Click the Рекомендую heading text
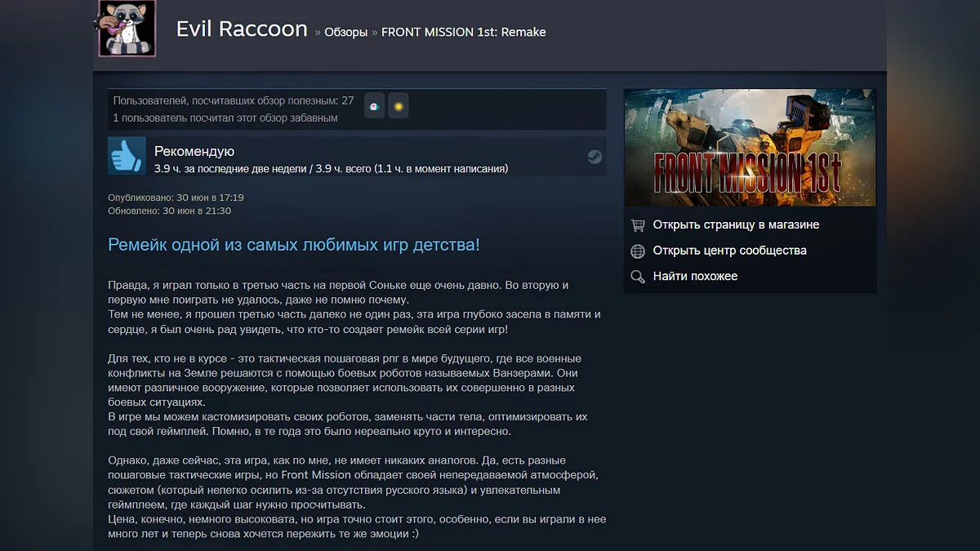 coord(194,151)
